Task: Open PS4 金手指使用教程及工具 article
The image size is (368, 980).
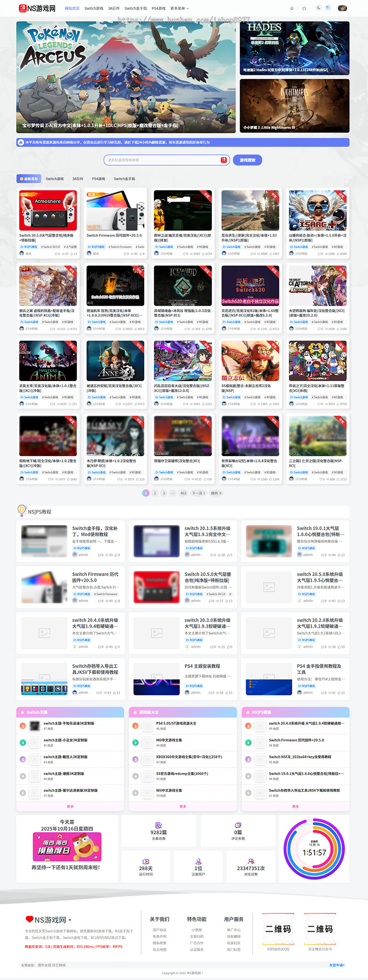Action: click(319, 669)
